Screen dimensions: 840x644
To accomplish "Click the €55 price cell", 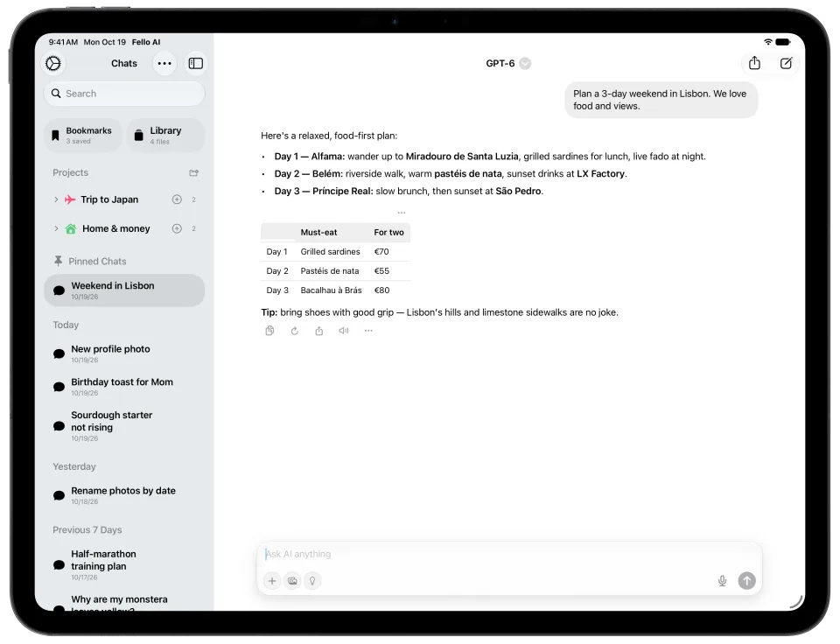I will tap(381, 270).
